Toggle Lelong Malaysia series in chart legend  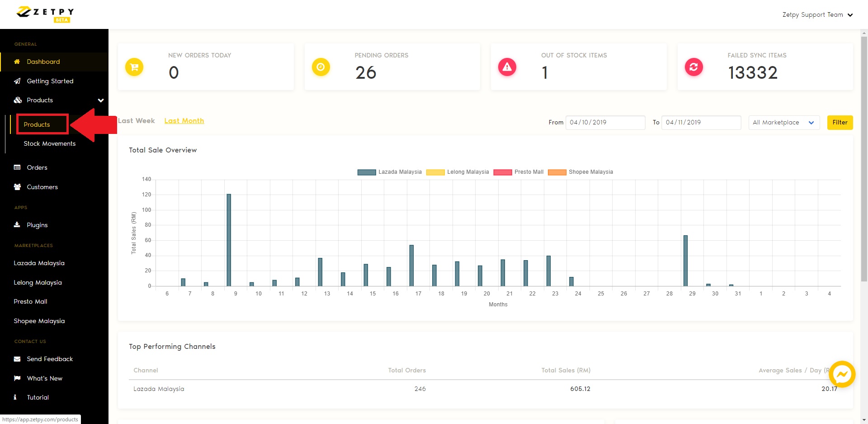click(x=458, y=172)
